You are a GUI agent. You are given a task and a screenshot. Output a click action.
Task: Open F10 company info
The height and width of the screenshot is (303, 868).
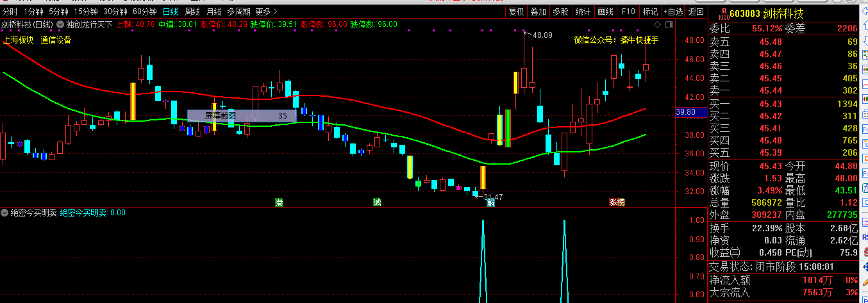point(628,12)
